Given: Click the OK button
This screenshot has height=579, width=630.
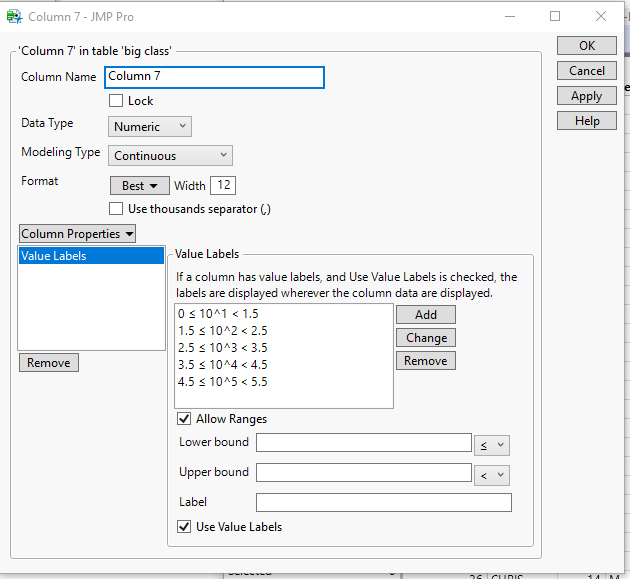Looking at the screenshot, I should pyautogui.click(x=586, y=46).
